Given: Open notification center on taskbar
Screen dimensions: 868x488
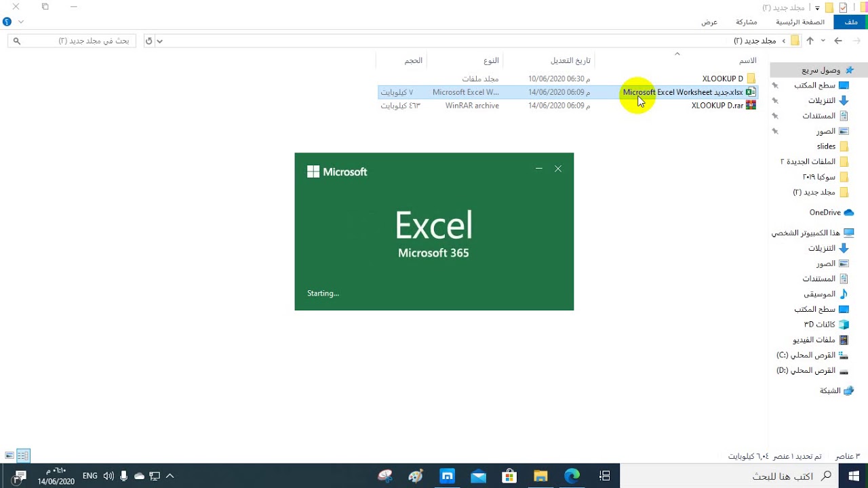Looking at the screenshot, I should click(x=19, y=476).
